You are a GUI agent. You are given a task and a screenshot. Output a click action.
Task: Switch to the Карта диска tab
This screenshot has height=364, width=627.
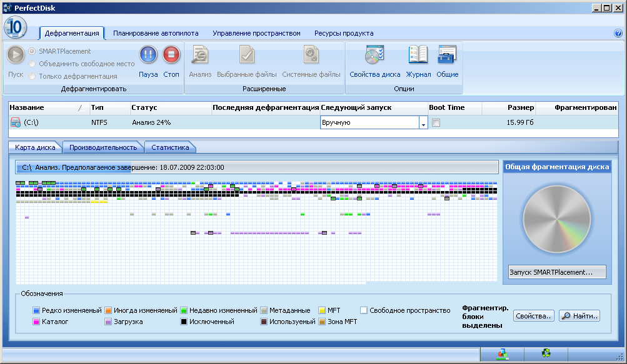tap(35, 147)
